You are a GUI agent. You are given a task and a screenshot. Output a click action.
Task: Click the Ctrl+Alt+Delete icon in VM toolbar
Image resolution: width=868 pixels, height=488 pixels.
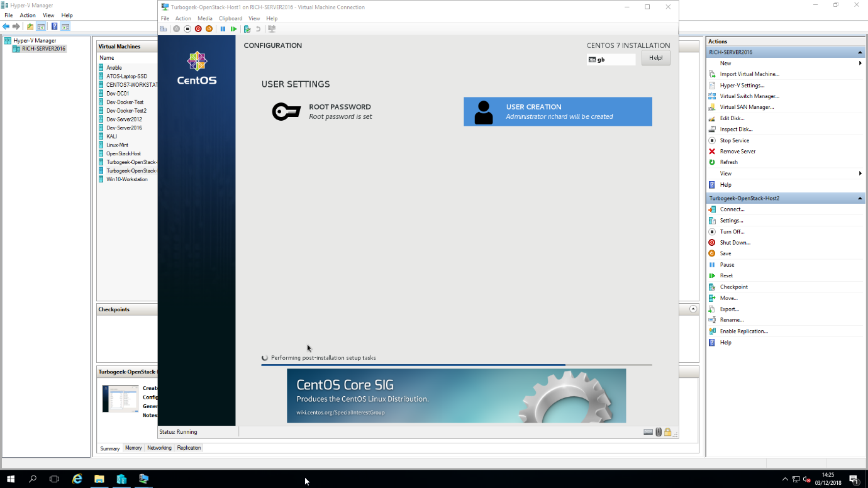click(164, 29)
